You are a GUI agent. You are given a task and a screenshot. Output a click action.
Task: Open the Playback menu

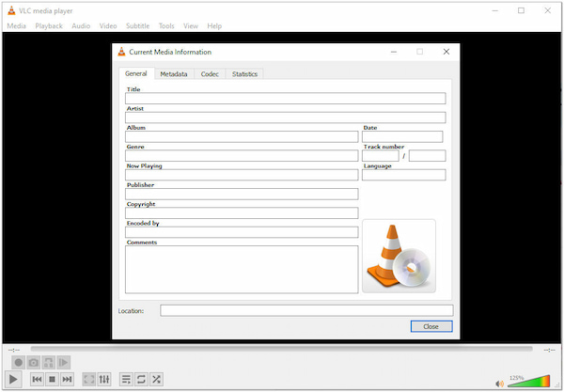(x=49, y=26)
